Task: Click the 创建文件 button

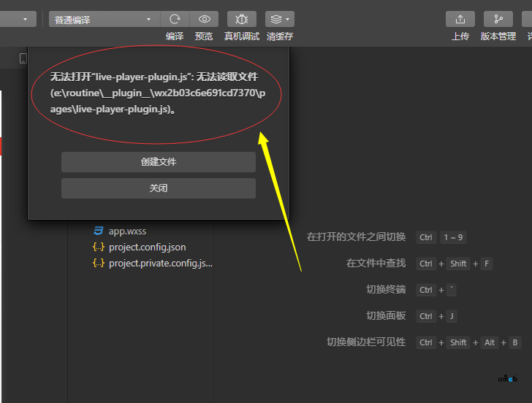Action: click(x=159, y=162)
